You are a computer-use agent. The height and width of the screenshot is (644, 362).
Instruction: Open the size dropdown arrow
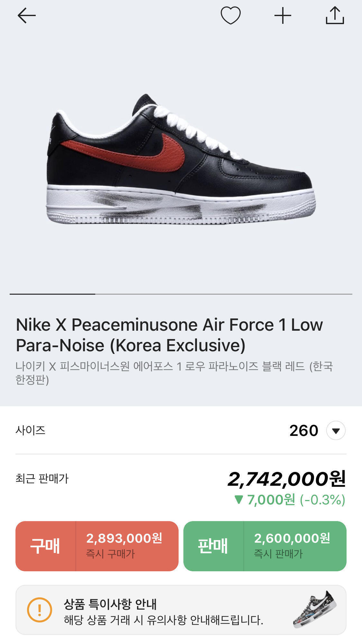pos(336,430)
